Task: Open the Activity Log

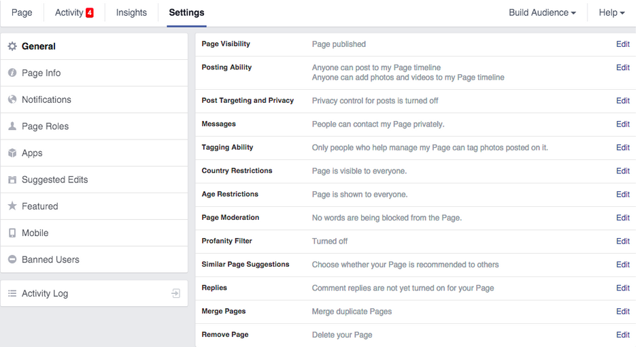Action: point(94,293)
